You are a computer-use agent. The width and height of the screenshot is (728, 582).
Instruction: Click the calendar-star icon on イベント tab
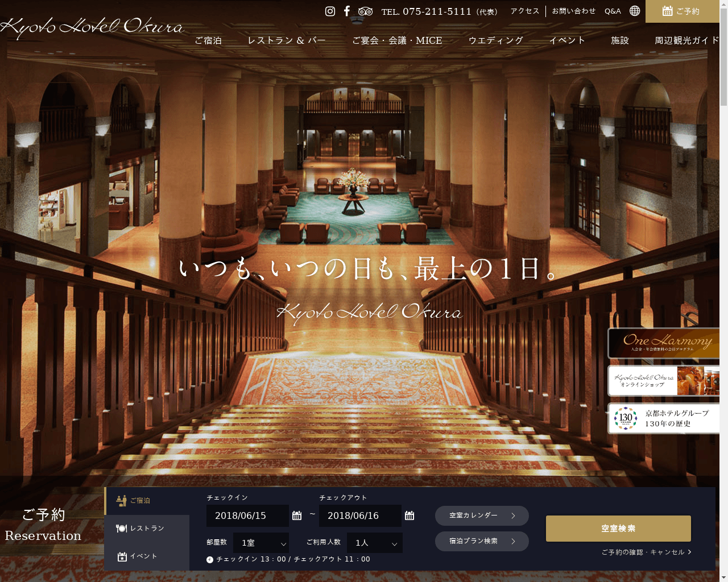tap(122, 556)
